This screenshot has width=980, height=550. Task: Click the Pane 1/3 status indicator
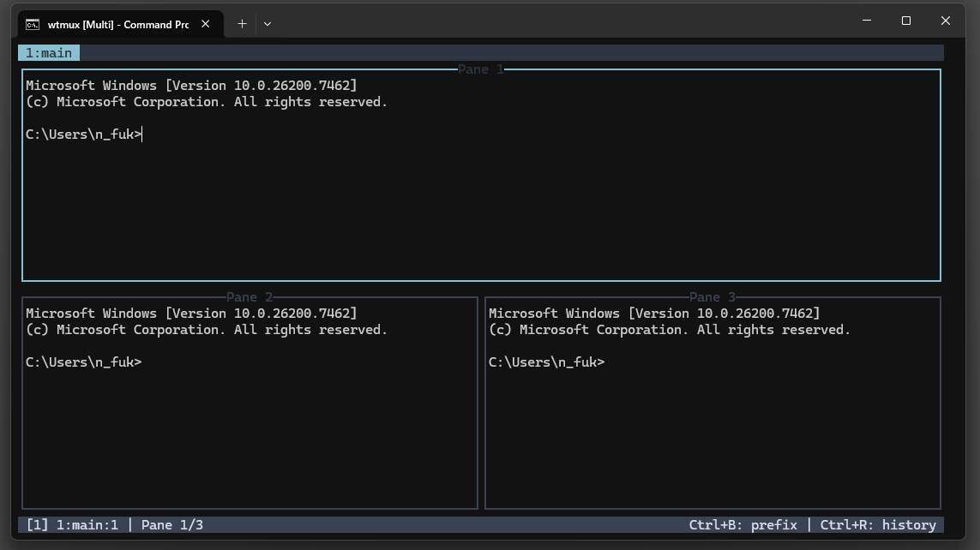pos(171,525)
